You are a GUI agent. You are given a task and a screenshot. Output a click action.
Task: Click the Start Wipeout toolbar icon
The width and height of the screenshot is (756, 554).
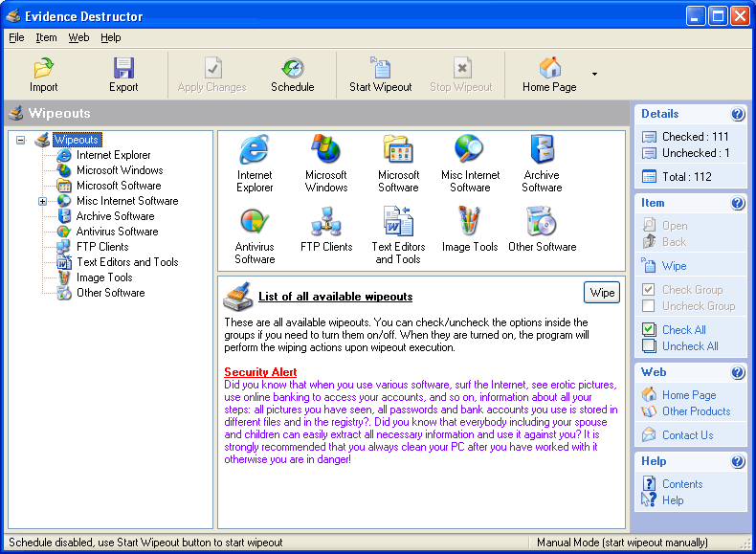(381, 68)
